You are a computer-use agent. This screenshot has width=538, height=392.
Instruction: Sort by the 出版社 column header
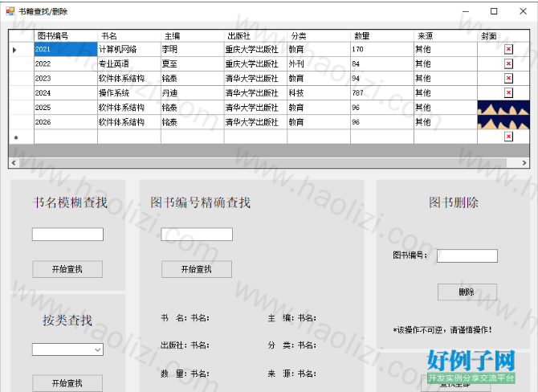pyautogui.click(x=255, y=36)
